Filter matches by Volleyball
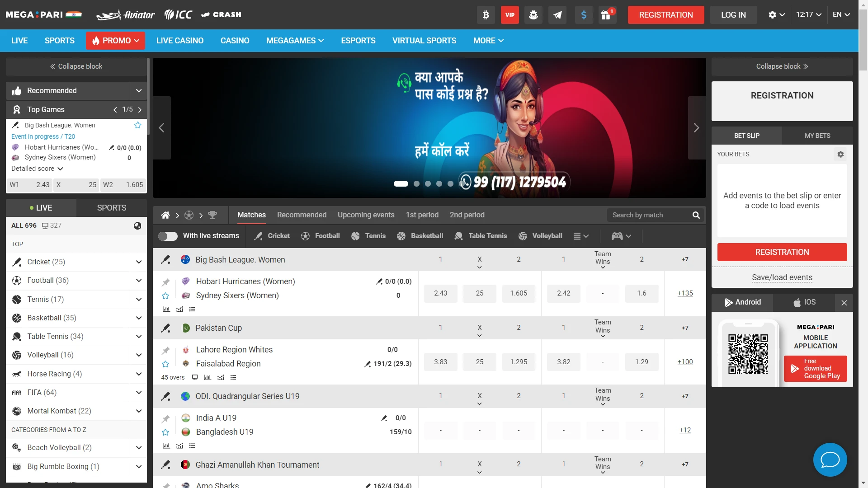 click(x=540, y=236)
